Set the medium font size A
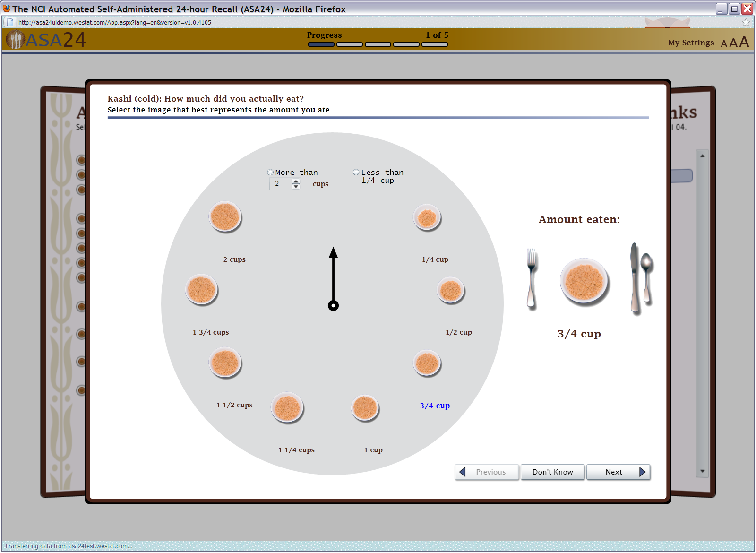The width and height of the screenshot is (756, 553). tap(733, 43)
